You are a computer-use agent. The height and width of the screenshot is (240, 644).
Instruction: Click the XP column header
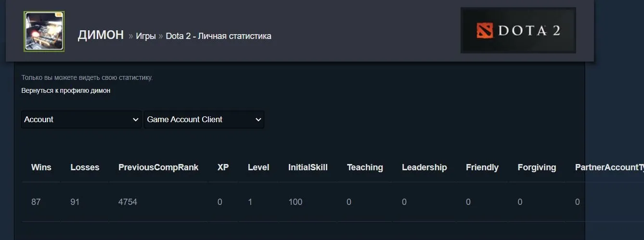tap(223, 167)
